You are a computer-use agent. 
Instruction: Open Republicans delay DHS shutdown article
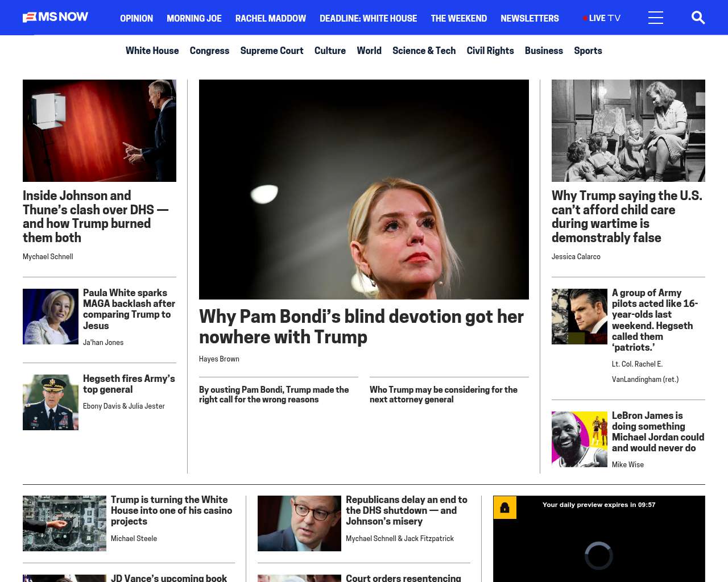click(407, 510)
